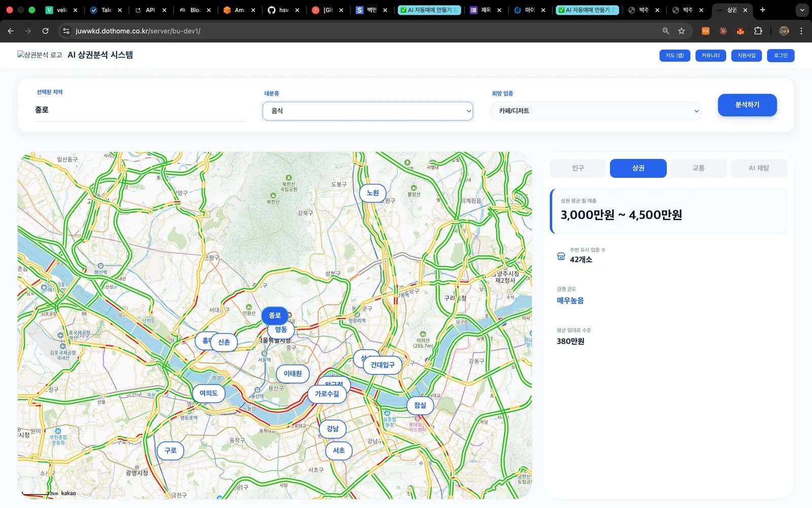Reload the page
The image size is (812, 508).
(45, 31)
